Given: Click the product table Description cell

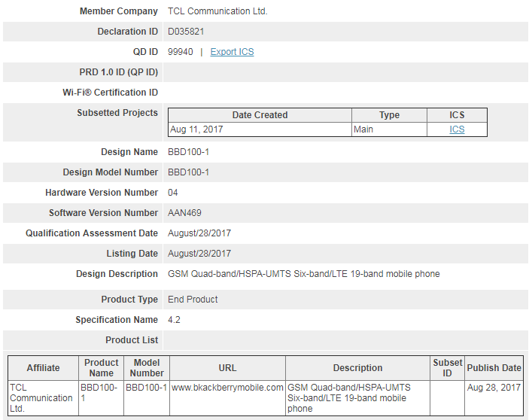Looking at the screenshot, I should click(x=357, y=398).
